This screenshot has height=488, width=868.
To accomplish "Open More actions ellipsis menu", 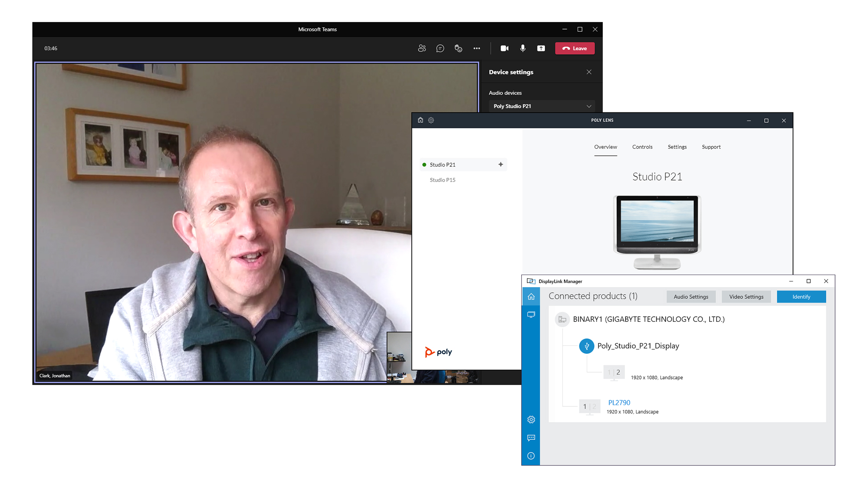I will pyautogui.click(x=477, y=48).
